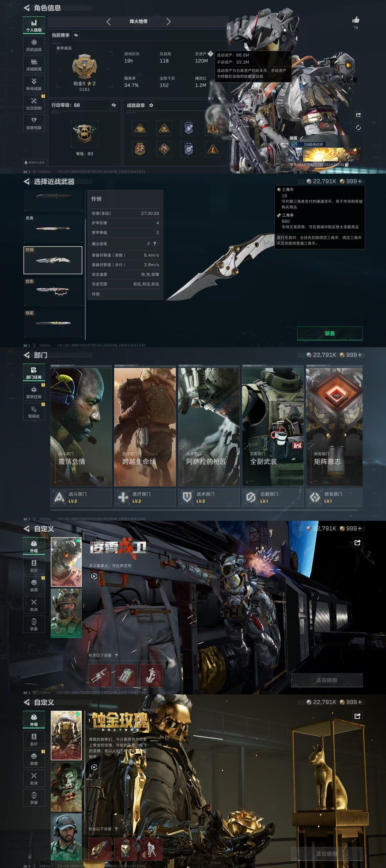
Task: Open the 账号成就 tab
Action: [x=34, y=84]
